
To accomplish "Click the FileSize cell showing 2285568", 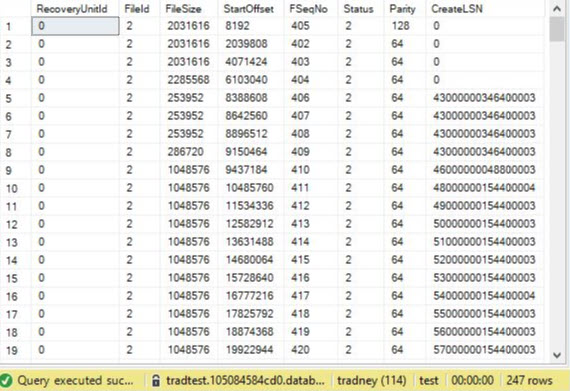I will point(189,80).
